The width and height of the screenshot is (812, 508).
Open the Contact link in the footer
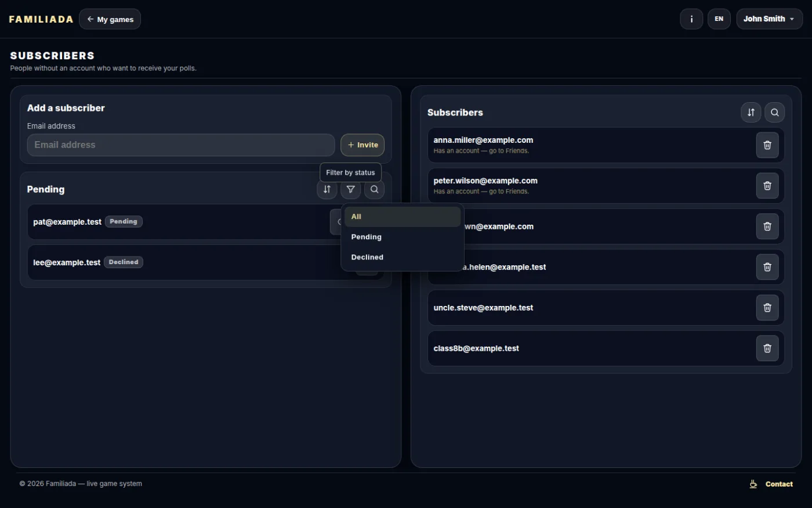click(779, 484)
